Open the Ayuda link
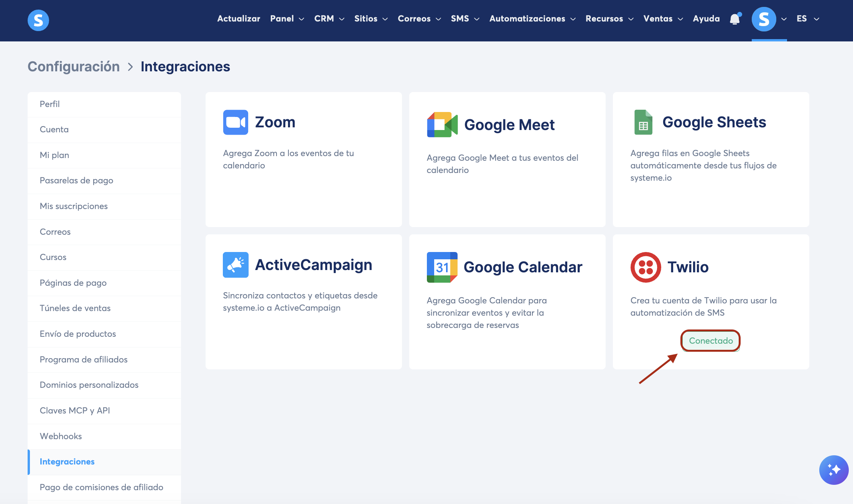This screenshot has height=504, width=853. point(706,19)
